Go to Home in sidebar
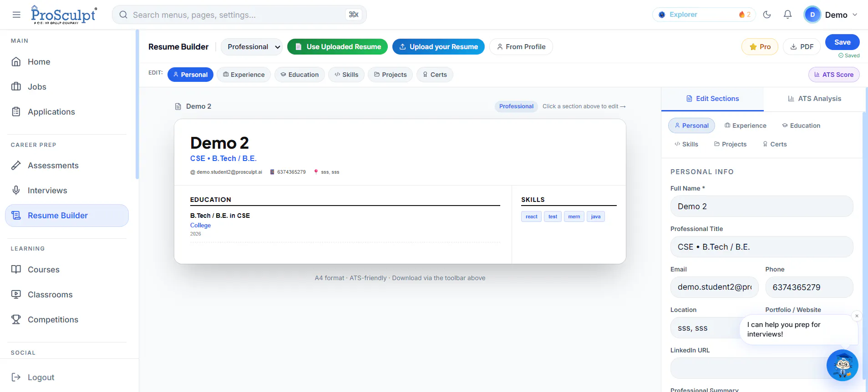Screen dimensions: 868x392 coord(67,62)
